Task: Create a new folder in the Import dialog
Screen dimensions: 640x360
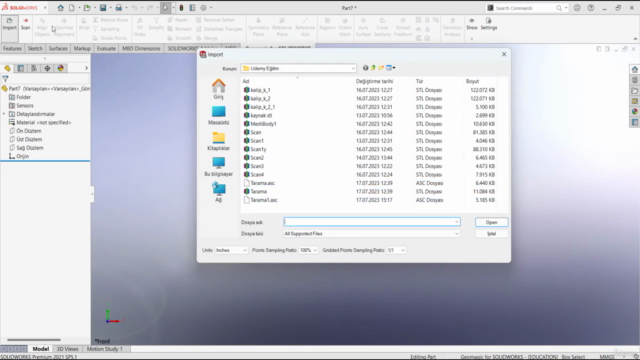Action: 381,68
